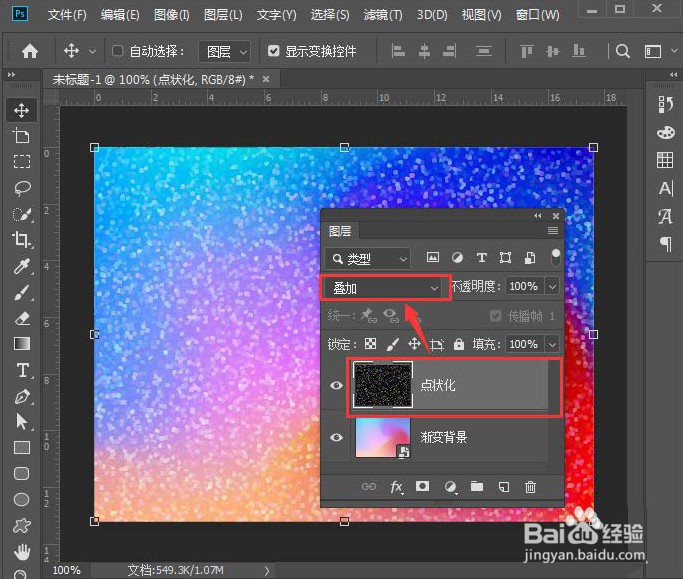Add a layer mask

422,486
